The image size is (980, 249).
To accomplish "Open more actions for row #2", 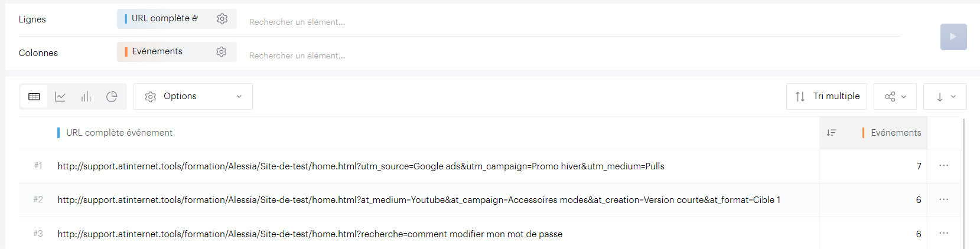I will click(x=943, y=199).
